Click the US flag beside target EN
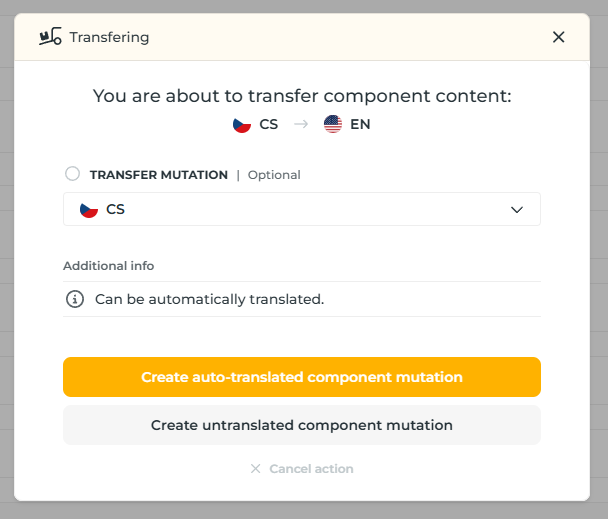Image resolution: width=608 pixels, height=519 pixels. pyautogui.click(x=333, y=125)
